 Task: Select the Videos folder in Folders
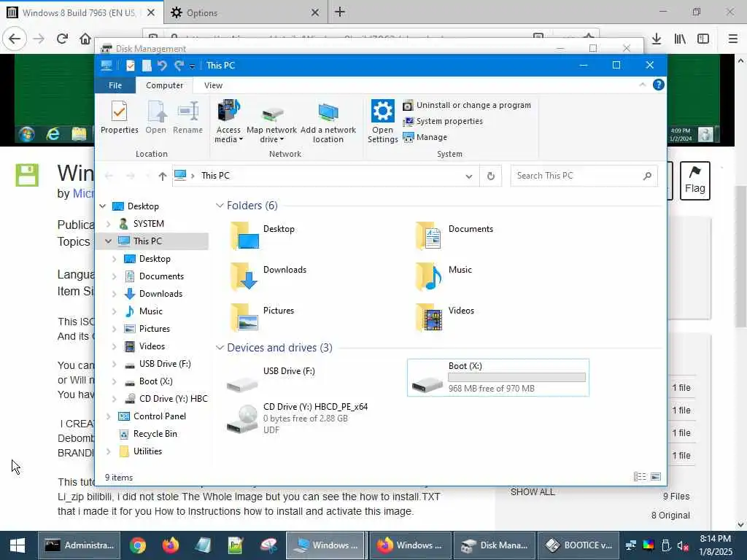click(446, 317)
